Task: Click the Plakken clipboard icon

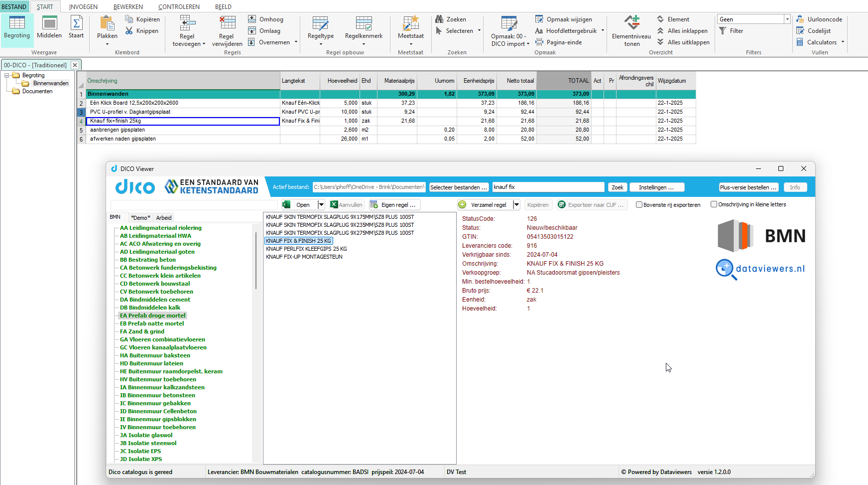Action: 107,23
